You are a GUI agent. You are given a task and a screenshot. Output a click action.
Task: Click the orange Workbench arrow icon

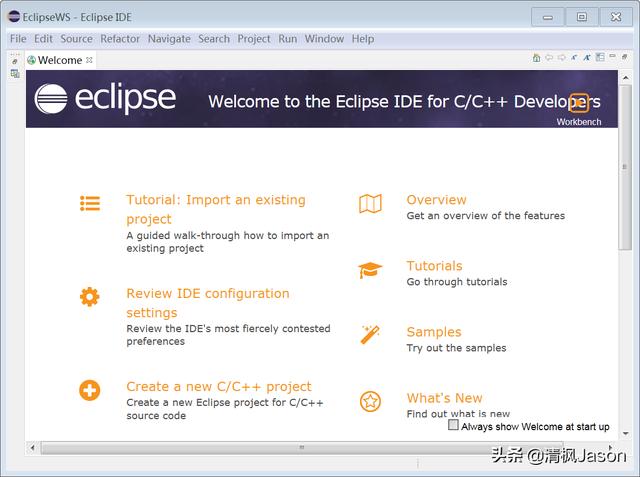click(x=579, y=103)
